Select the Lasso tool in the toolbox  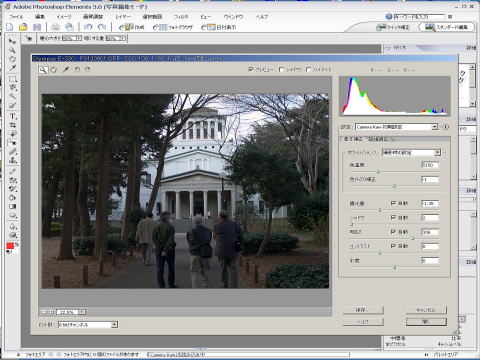coord(12,88)
